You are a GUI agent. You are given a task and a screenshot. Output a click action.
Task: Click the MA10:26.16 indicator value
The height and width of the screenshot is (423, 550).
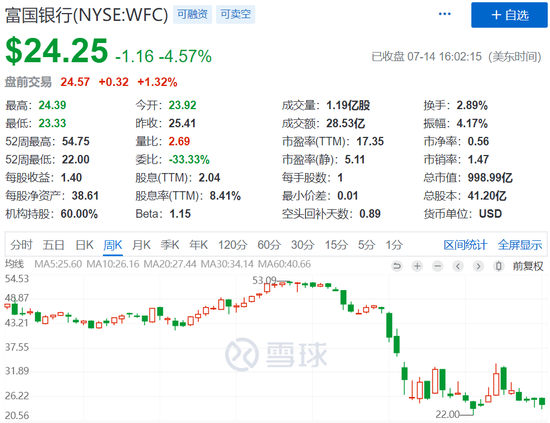coord(113,264)
